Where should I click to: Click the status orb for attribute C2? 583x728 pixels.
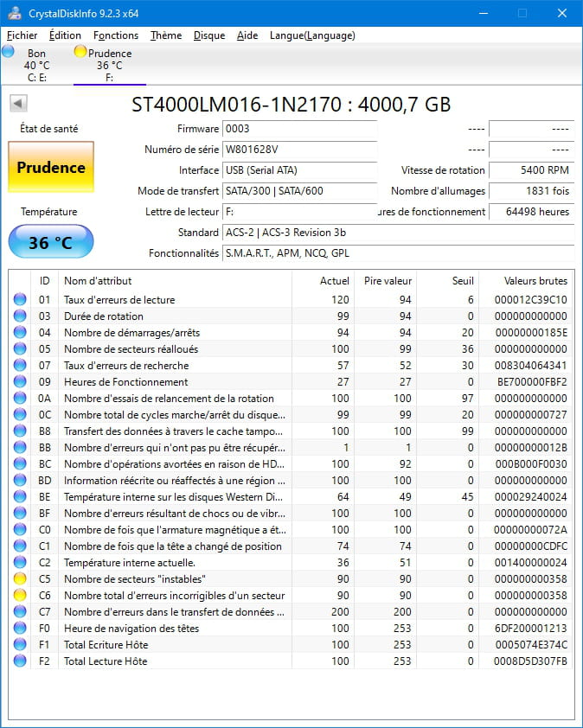click(x=20, y=563)
